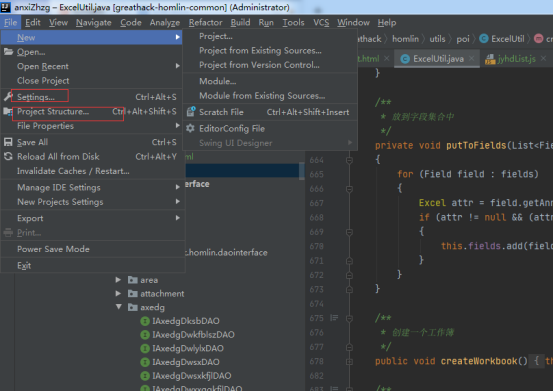Choose Save All
The image size is (554, 392).
tap(92, 142)
